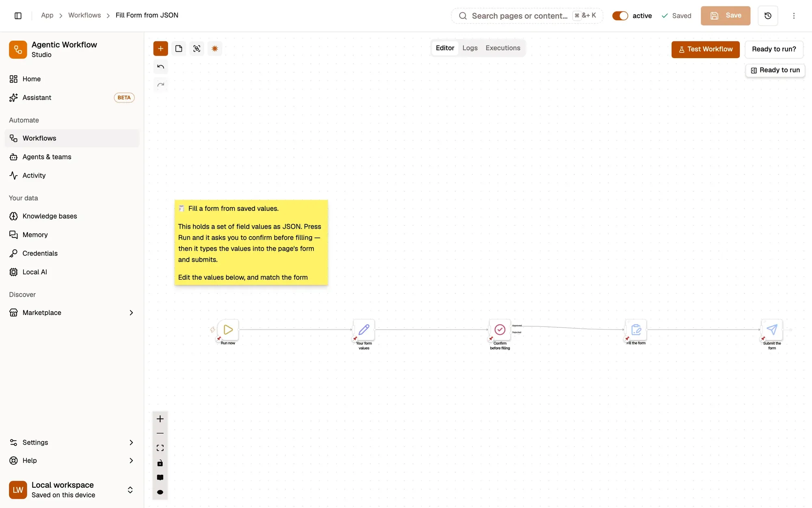The width and height of the screenshot is (812, 508).
Task: Click the Save button
Action: coord(725,15)
